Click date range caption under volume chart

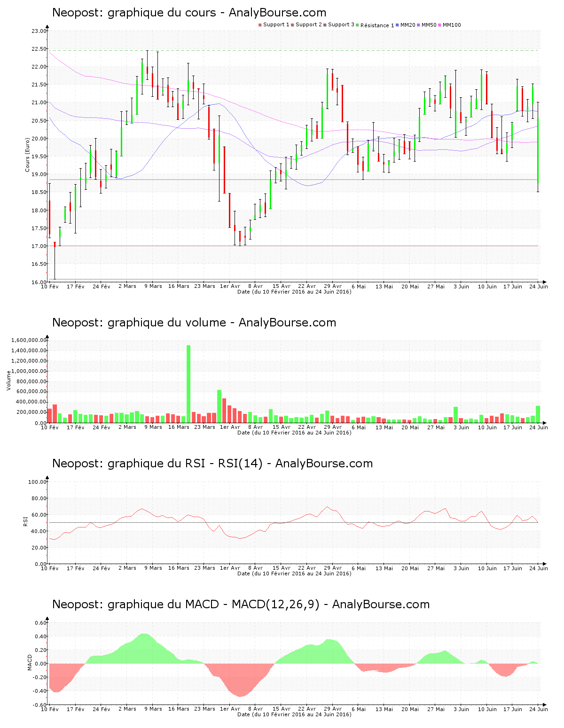pyautogui.click(x=294, y=433)
